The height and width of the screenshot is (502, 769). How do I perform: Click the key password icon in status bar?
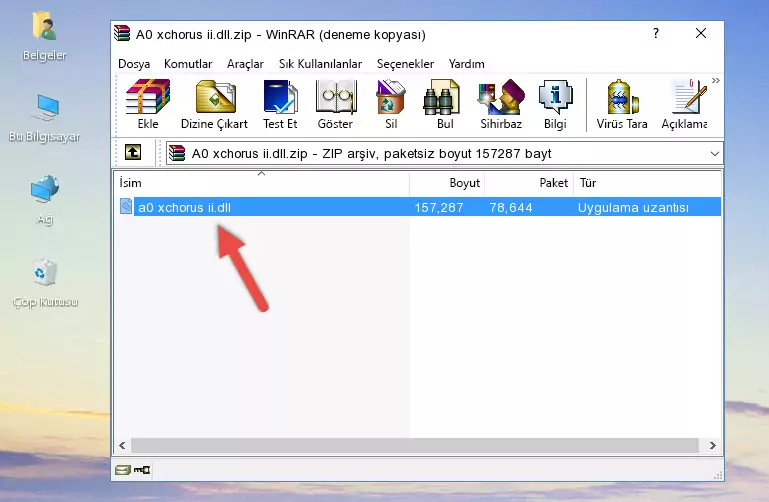click(143, 470)
